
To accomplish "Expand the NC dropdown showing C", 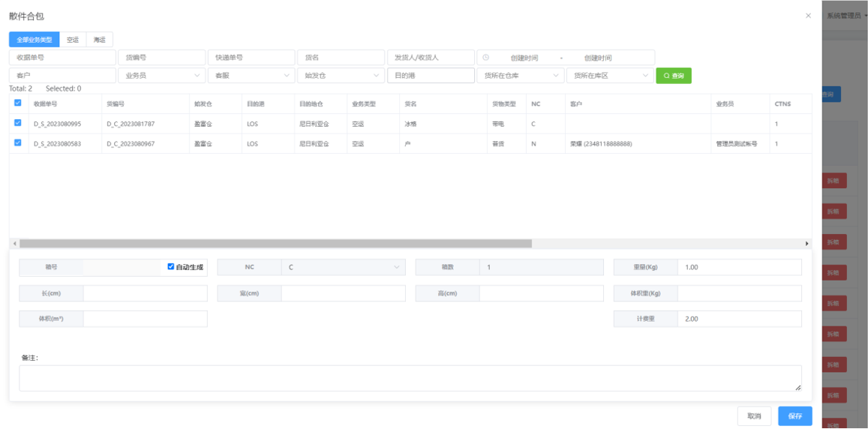I will pos(343,267).
